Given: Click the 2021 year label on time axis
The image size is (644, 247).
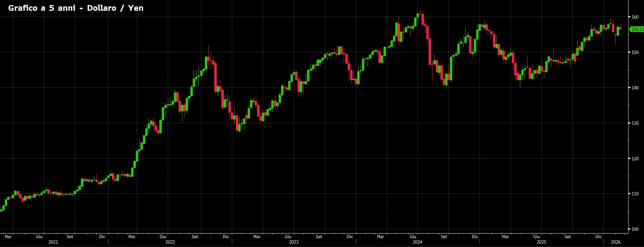Looking at the screenshot, I should [x=53, y=242].
